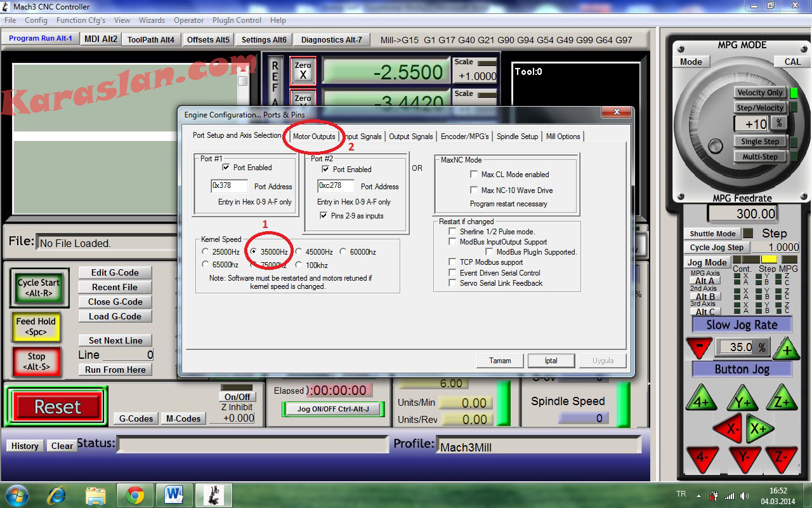
Task: Click the red X- jog arrow
Action: pos(729,429)
